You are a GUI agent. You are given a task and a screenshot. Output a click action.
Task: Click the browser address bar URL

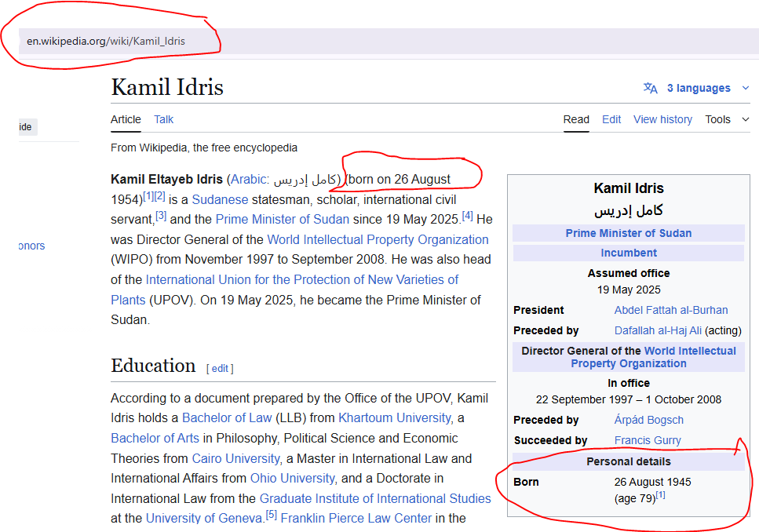click(105, 41)
